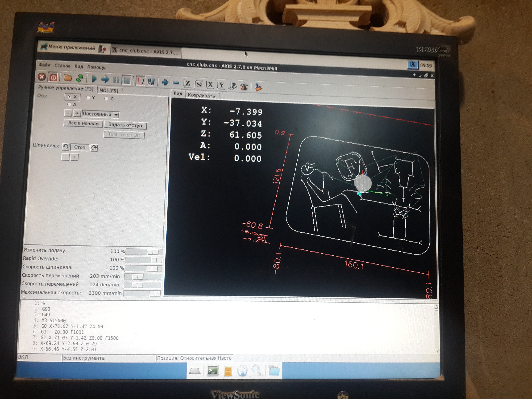
Task: Click the emergency stop toolbar button
Action: tap(42, 77)
